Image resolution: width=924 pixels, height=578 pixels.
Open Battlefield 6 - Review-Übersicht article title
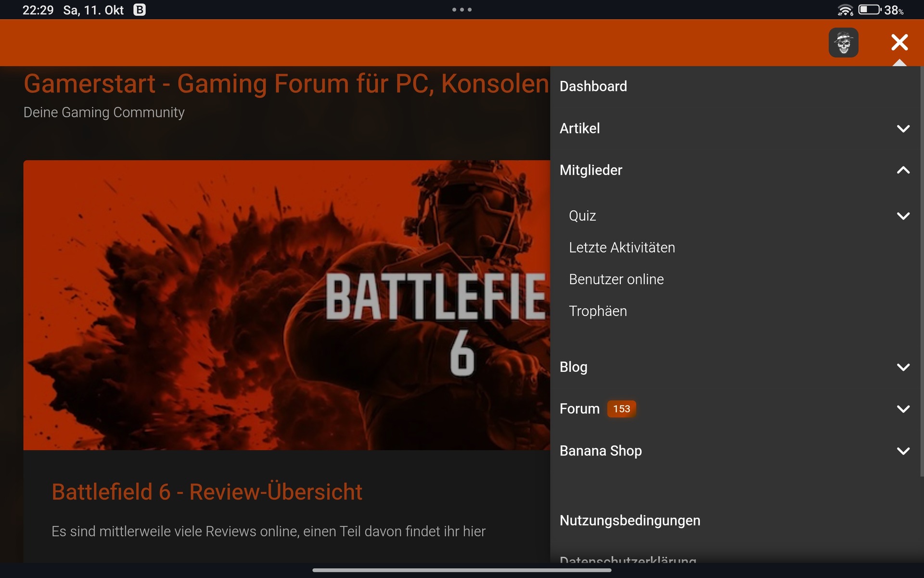tap(207, 492)
